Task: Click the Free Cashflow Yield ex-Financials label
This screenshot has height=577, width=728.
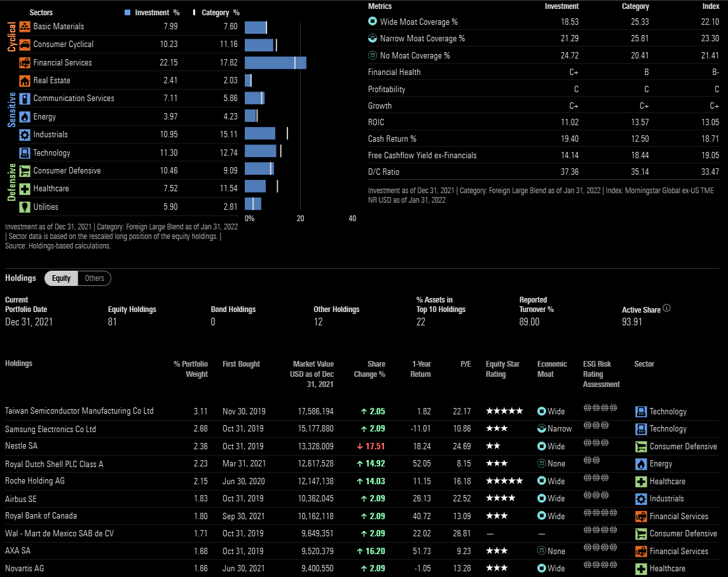Action: pyautogui.click(x=422, y=155)
